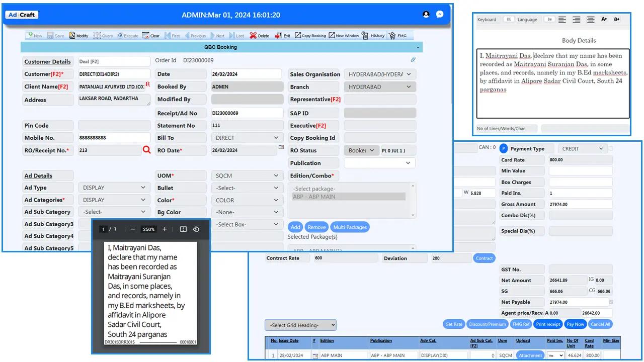644x362 pixels.
Task: Increase font size in Body Details editor
Action: coord(604,20)
